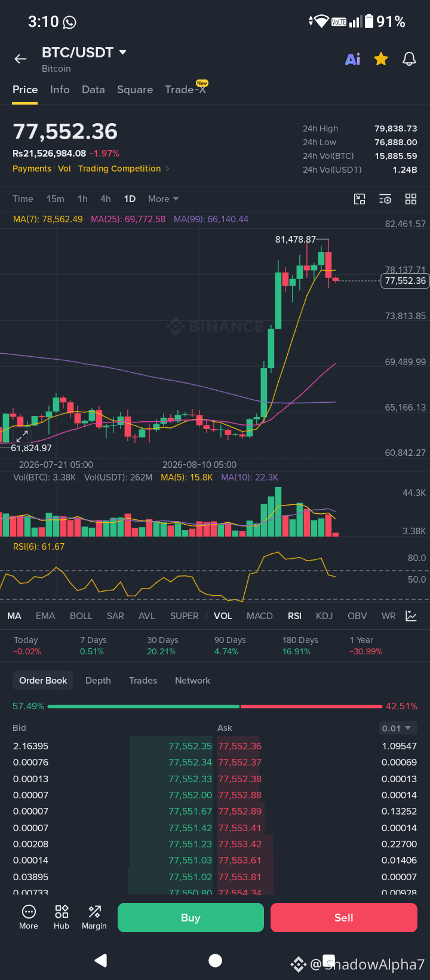This screenshot has width=430, height=980.
Task: Select the 1h chart interval
Action: click(82, 199)
